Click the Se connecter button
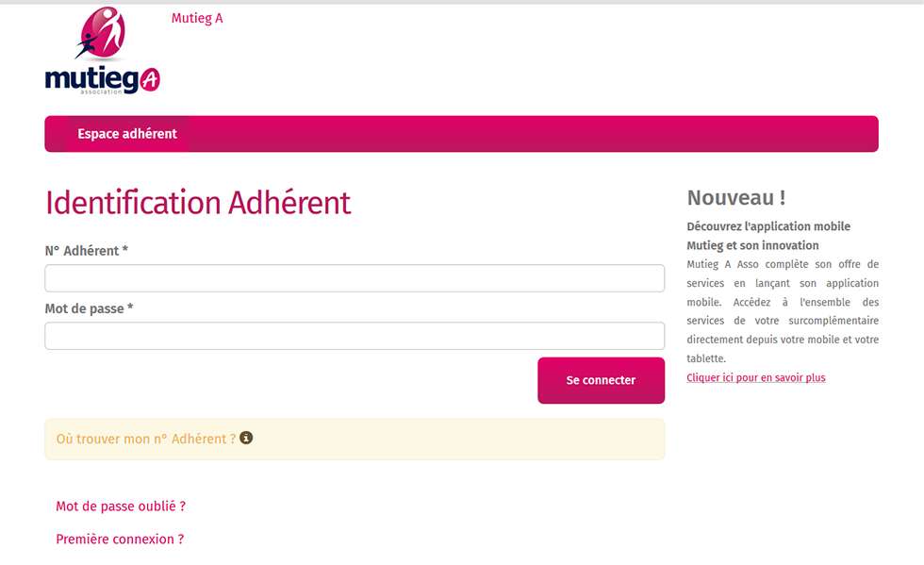 click(602, 380)
